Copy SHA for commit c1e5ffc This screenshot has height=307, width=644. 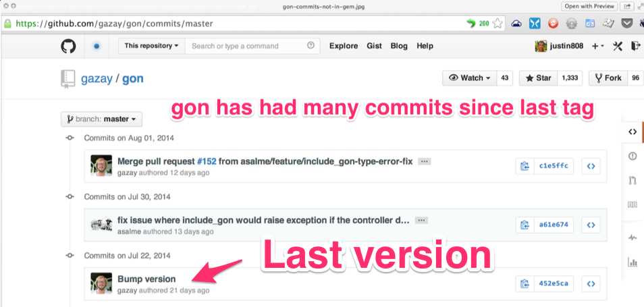[x=525, y=166]
